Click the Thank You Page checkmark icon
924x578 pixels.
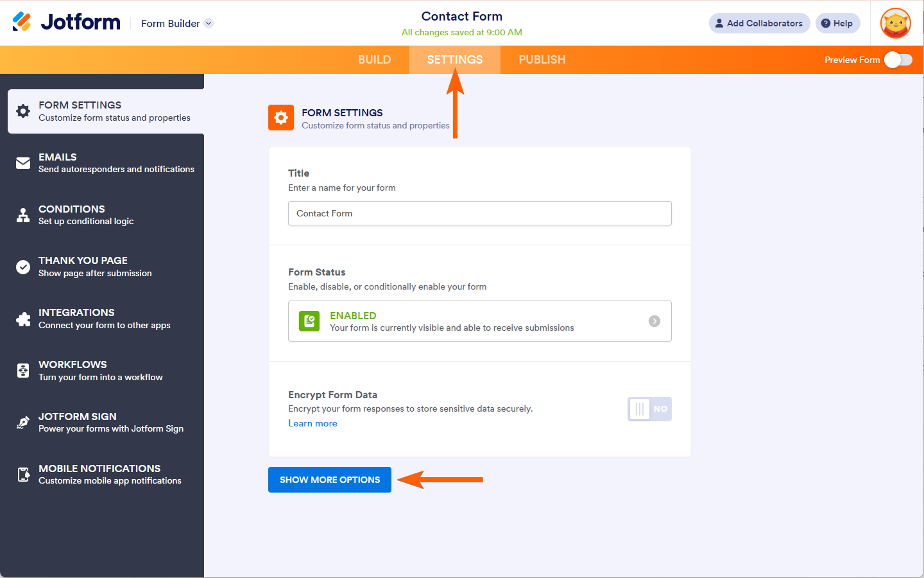point(23,267)
